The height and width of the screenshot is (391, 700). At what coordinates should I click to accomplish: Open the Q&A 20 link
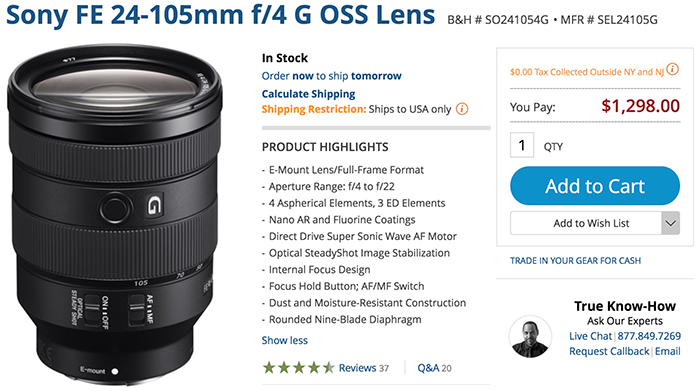pyautogui.click(x=434, y=368)
